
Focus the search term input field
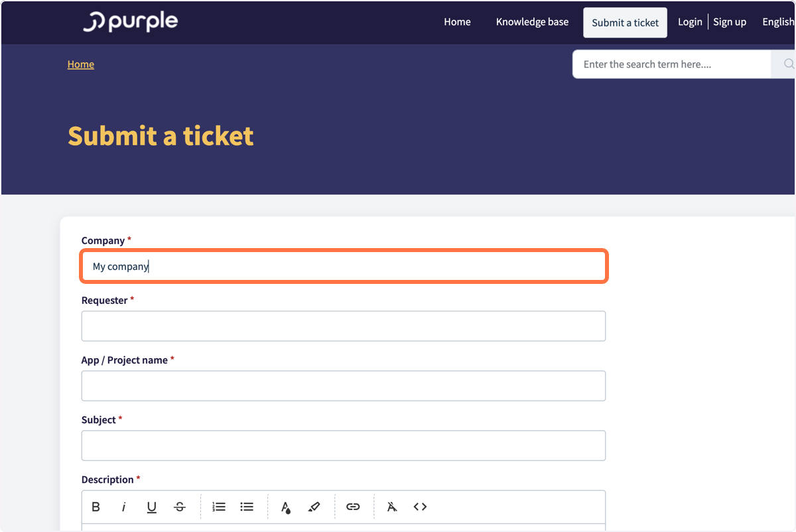pos(672,64)
